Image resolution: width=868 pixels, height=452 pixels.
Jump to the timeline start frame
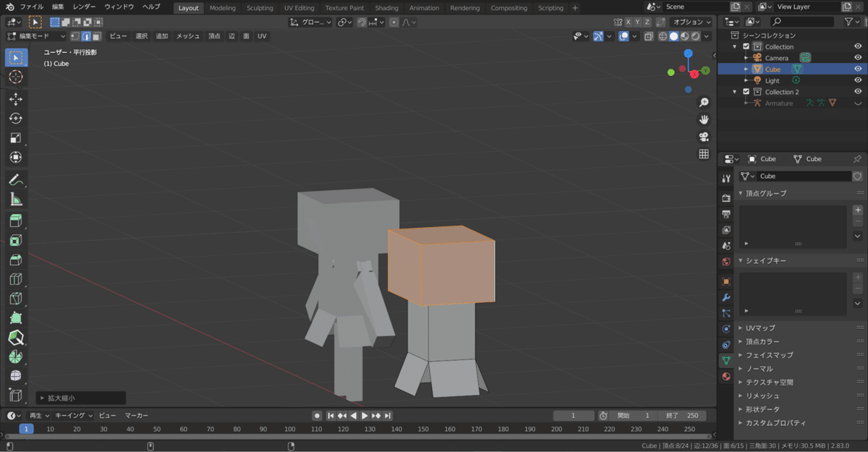tap(331, 416)
